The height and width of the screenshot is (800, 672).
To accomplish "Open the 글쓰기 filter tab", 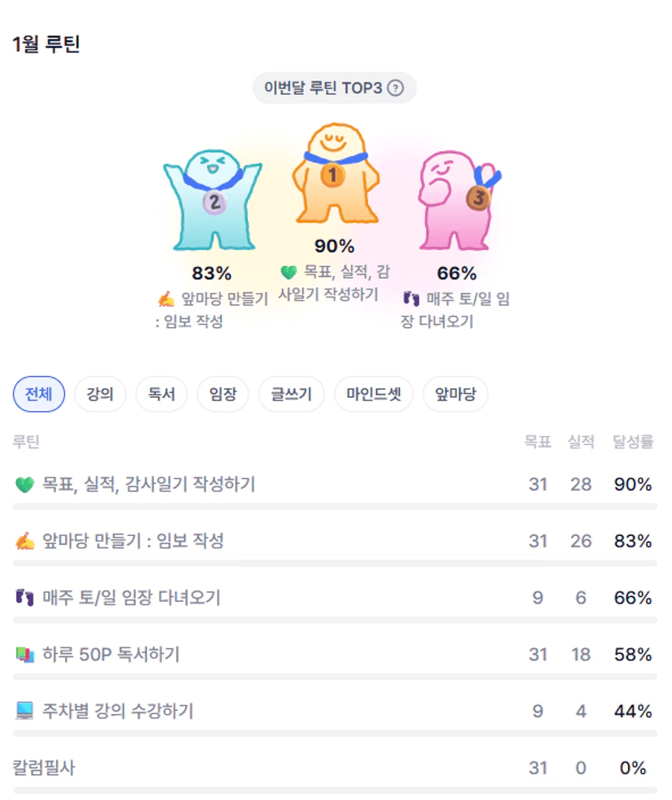I will coord(291,396).
